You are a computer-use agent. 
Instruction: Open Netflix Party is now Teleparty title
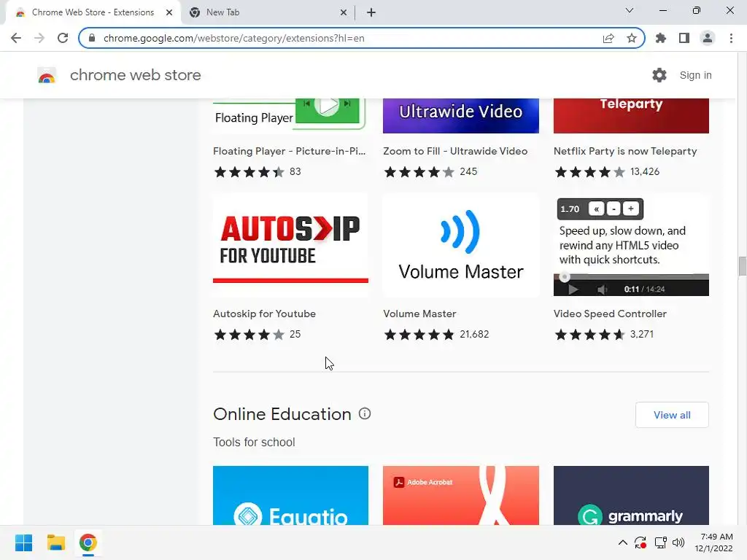click(625, 151)
